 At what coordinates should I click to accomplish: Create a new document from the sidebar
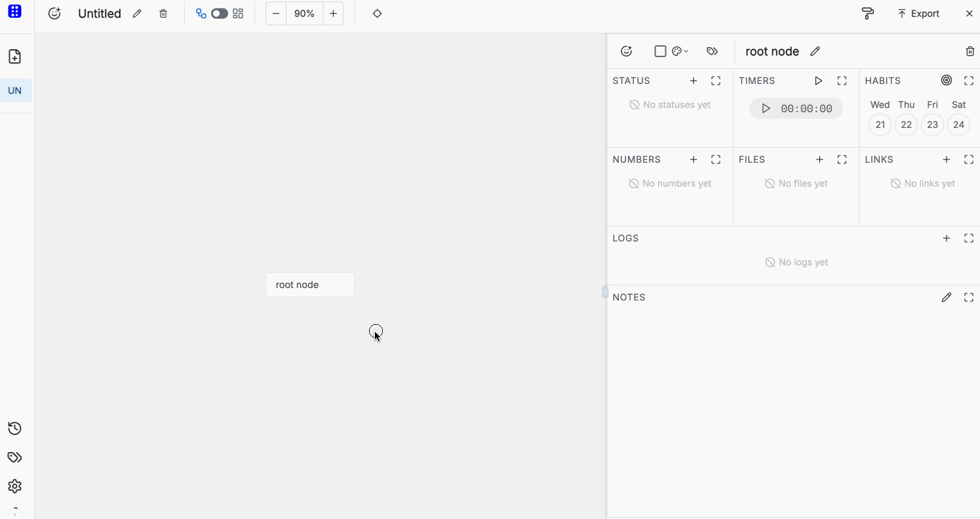(x=14, y=56)
